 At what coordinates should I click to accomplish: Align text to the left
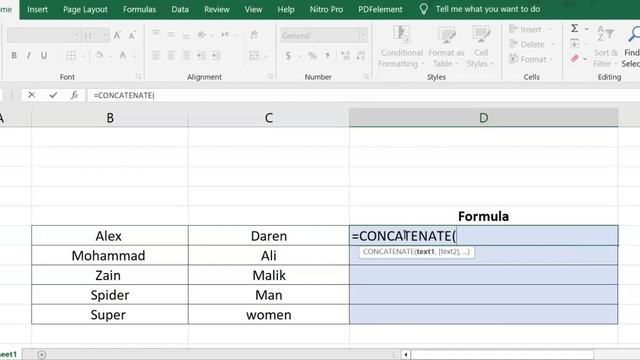coord(156,55)
